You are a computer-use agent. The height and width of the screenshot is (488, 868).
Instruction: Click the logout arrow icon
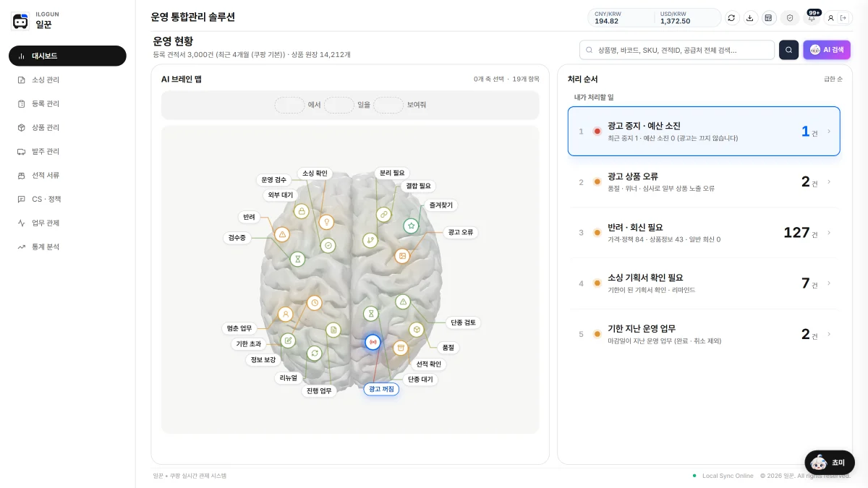point(843,18)
